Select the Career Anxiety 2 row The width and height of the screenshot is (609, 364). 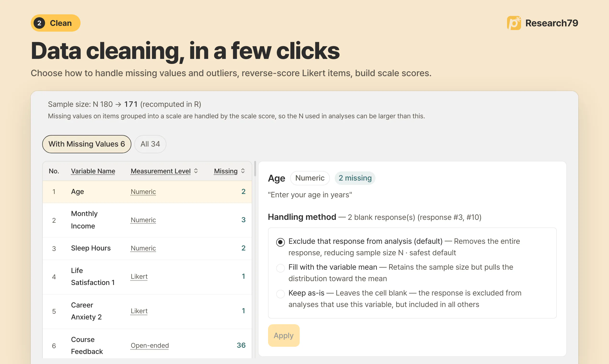(x=147, y=311)
